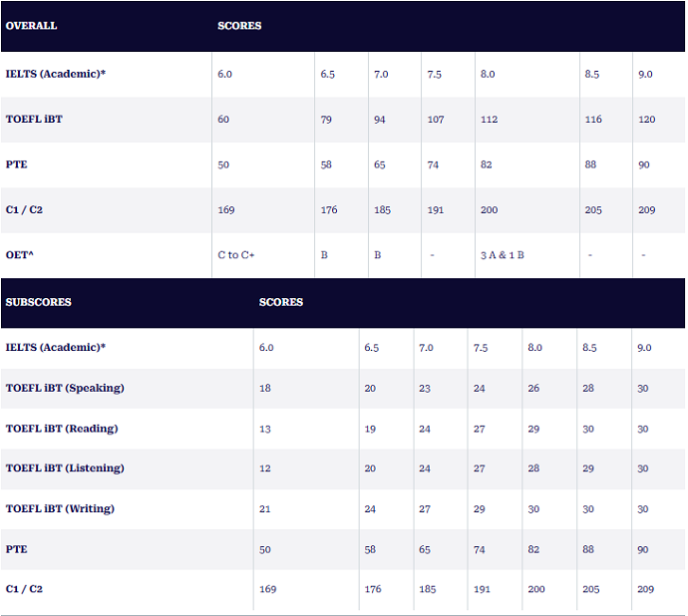Click the TOEFL iBT (Listening) row label

coord(65,468)
